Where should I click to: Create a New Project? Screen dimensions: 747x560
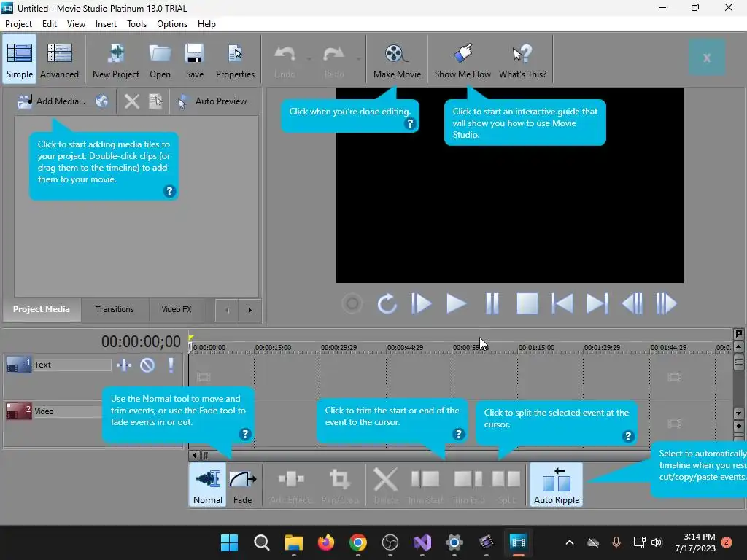116,60
